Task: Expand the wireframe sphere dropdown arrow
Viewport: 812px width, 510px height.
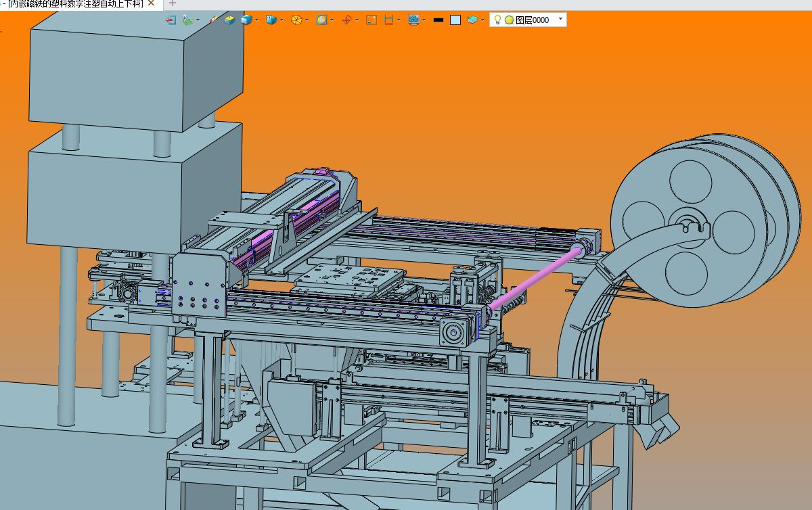Action: coord(307,20)
